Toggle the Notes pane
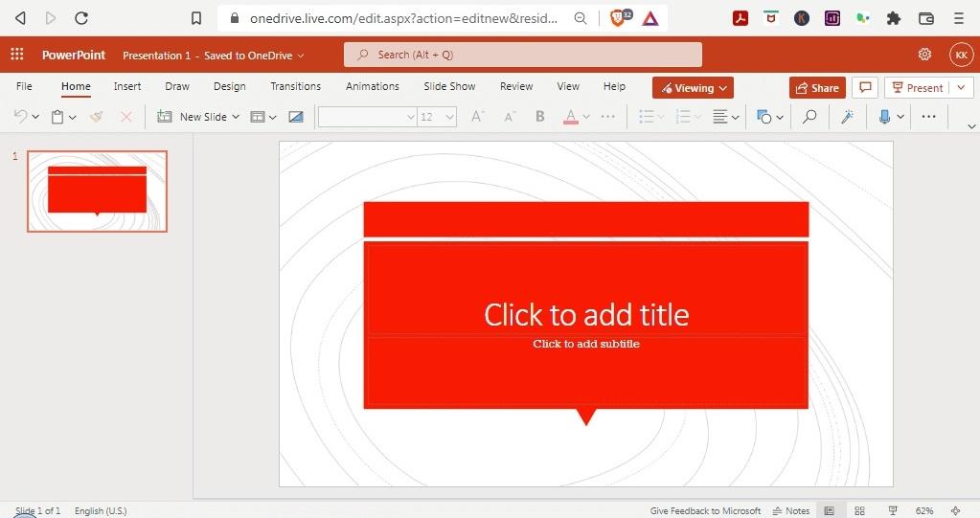 [x=790, y=510]
